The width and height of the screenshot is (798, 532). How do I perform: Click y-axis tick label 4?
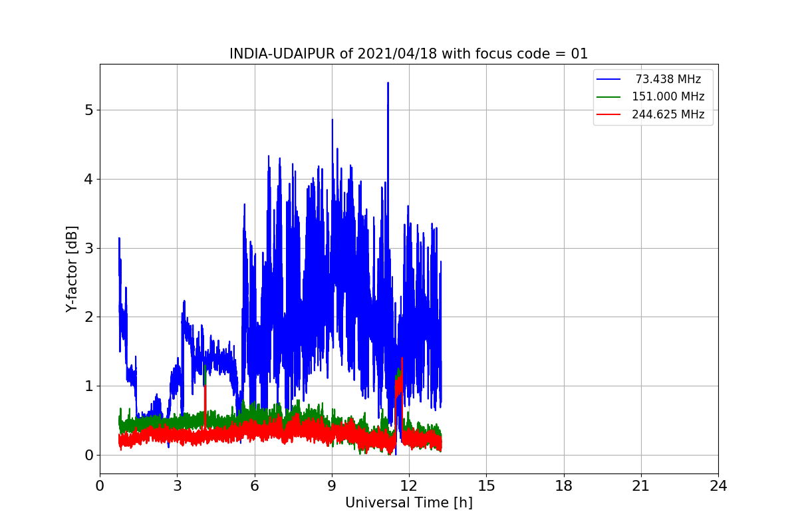(88, 179)
